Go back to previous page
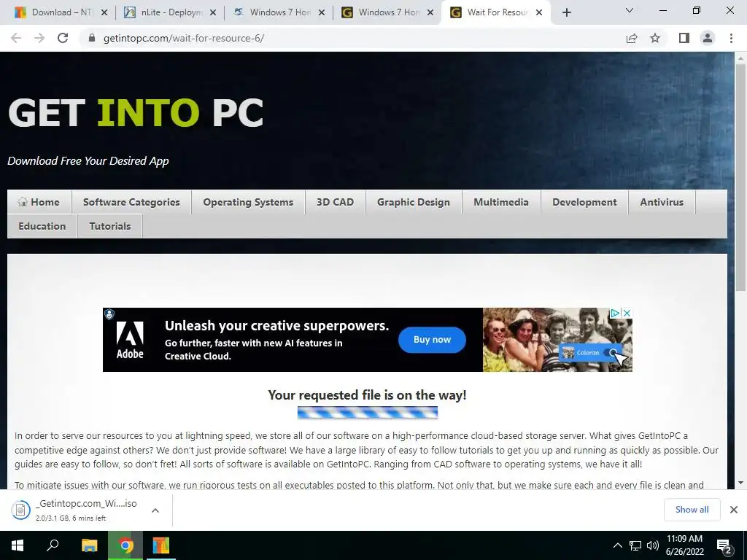This screenshot has width=747, height=560. pyautogui.click(x=16, y=38)
